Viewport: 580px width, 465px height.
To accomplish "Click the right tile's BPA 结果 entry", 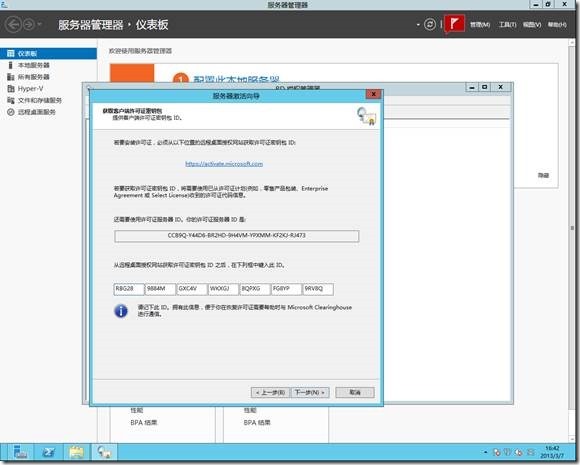I will [x=257, y=422].
